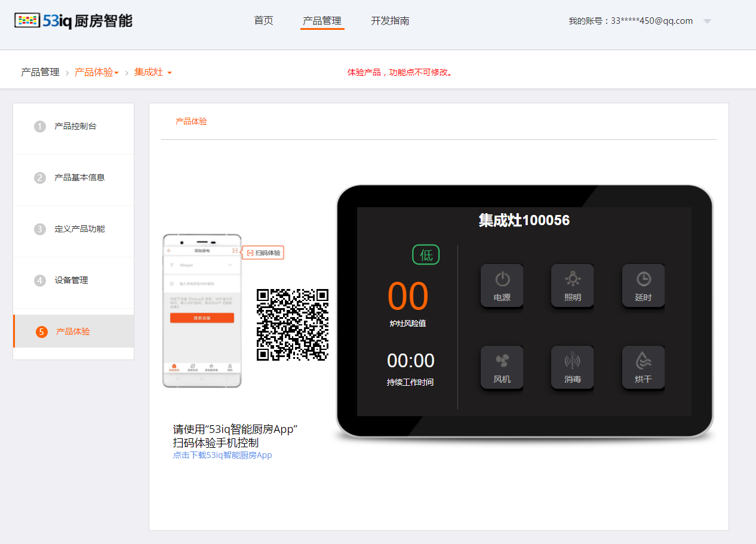Activate the 消毒 disinfection icon
The height and width of the screenshot is (544, 756).
tap(572, 367)
